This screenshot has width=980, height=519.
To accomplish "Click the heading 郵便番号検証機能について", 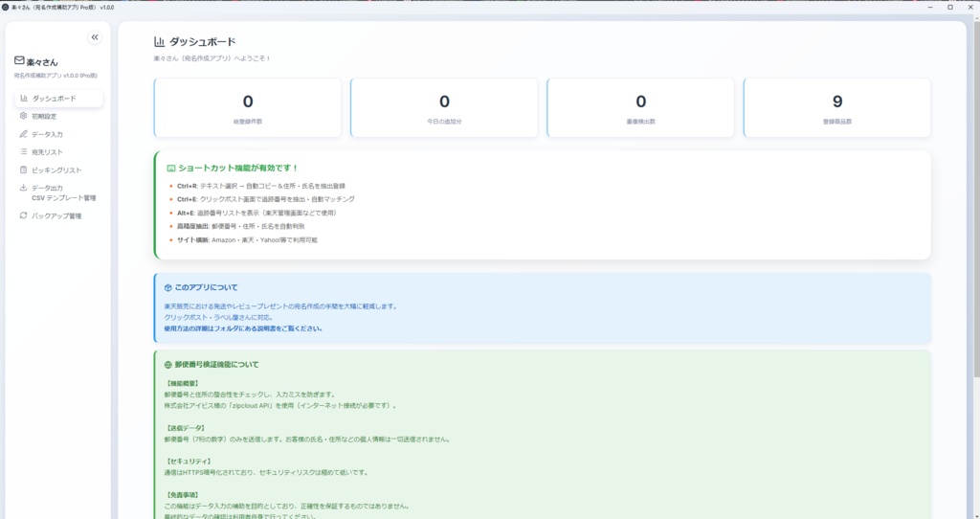I will coord(216,365).
